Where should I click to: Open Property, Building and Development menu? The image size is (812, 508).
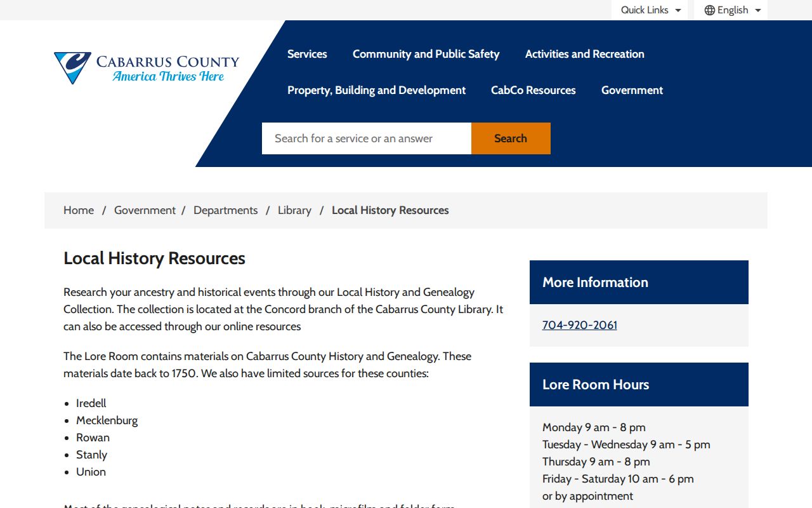click(376, 90)
